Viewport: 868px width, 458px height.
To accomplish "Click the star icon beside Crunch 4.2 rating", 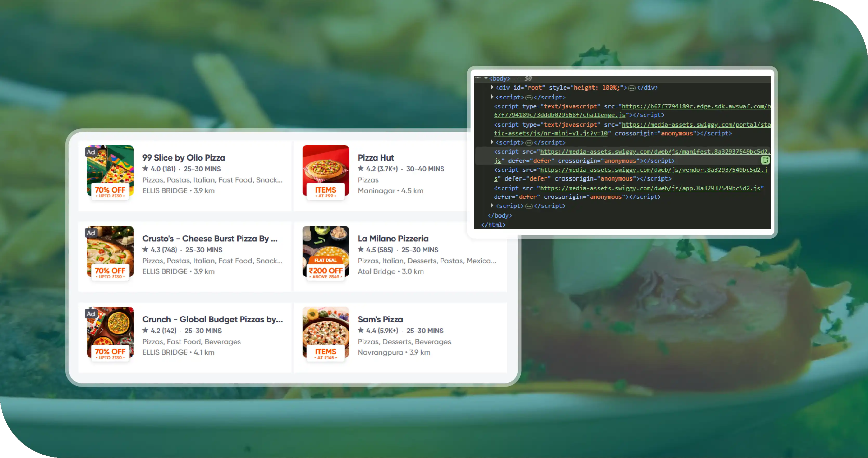I will coord(145,330).
